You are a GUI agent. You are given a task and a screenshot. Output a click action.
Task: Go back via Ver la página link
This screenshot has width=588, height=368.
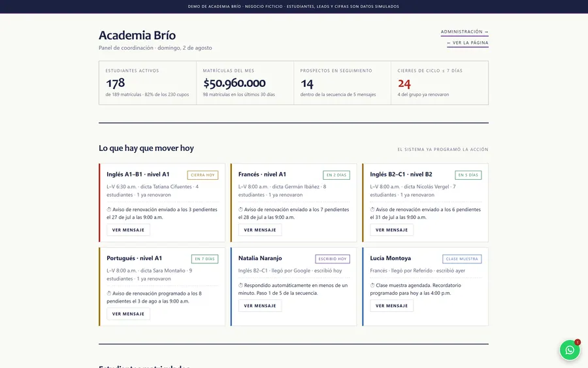pyautogui.click(x=468, y=43)
